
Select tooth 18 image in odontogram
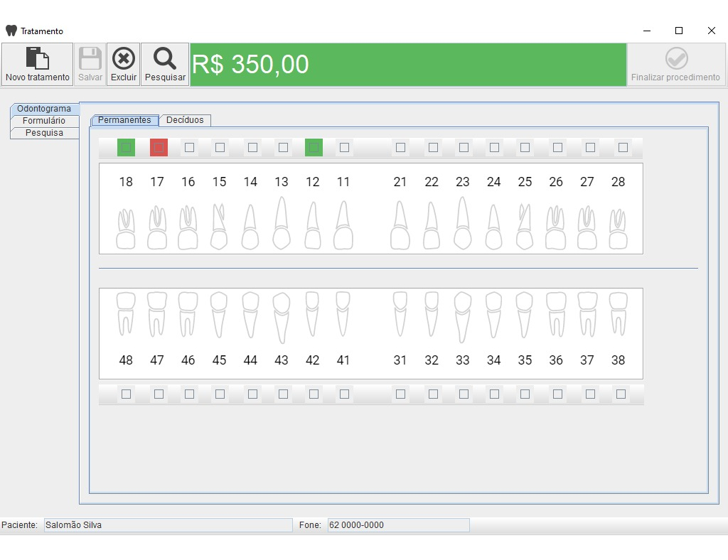[x=126, y=229]
